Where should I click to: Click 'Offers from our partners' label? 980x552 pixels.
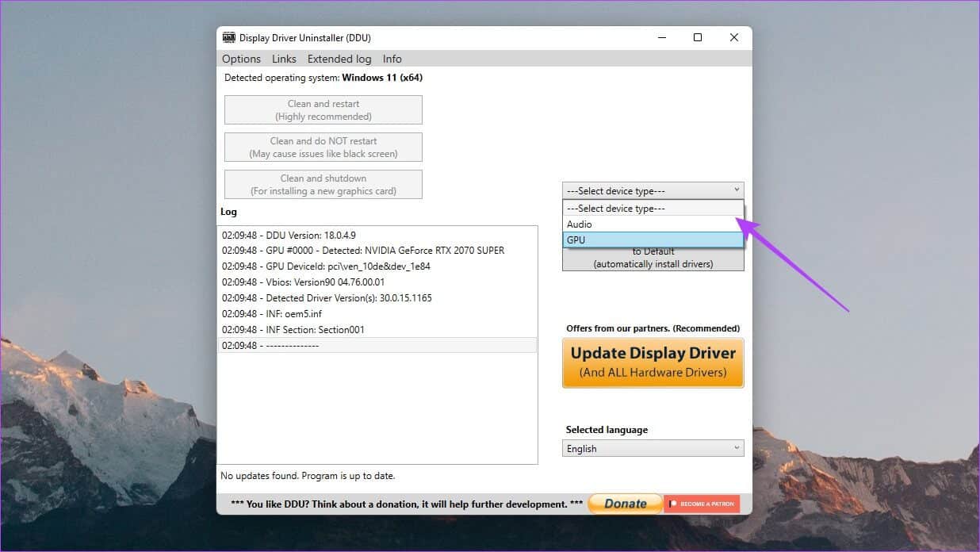(x=653, y=328)
